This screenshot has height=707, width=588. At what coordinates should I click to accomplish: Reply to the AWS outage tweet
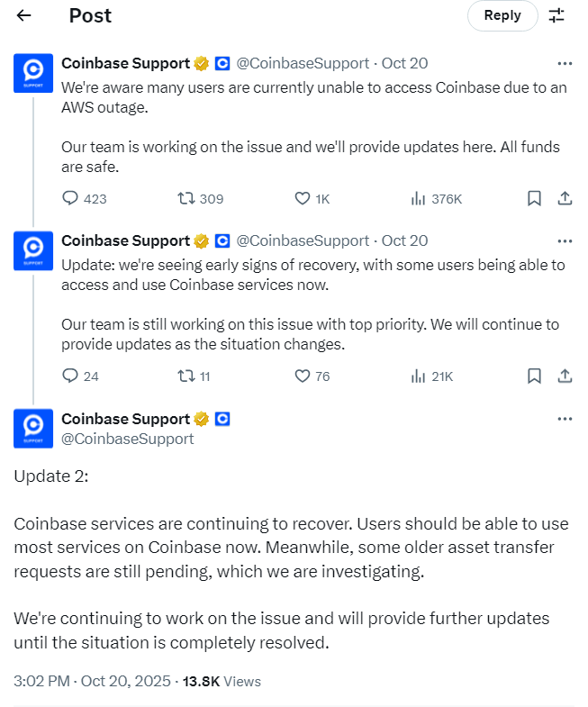(x=71, y=198)
